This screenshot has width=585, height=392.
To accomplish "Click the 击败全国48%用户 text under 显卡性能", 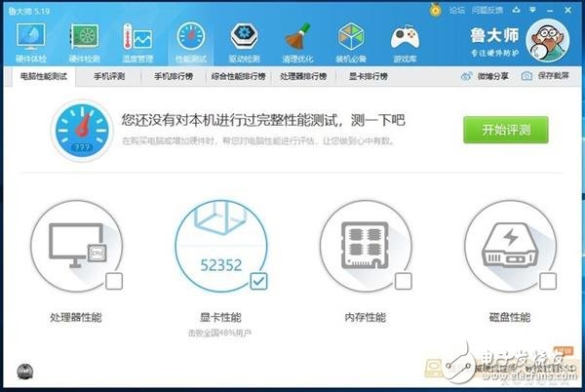I will 219,333.
